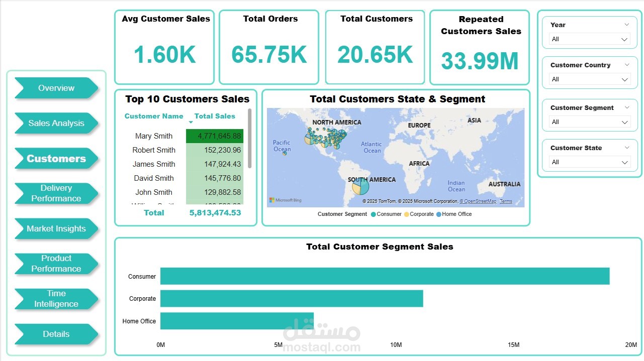Select the Consumer bar in segment chart
The height and width of the screenshot is (361, 644).
point(385,276)
